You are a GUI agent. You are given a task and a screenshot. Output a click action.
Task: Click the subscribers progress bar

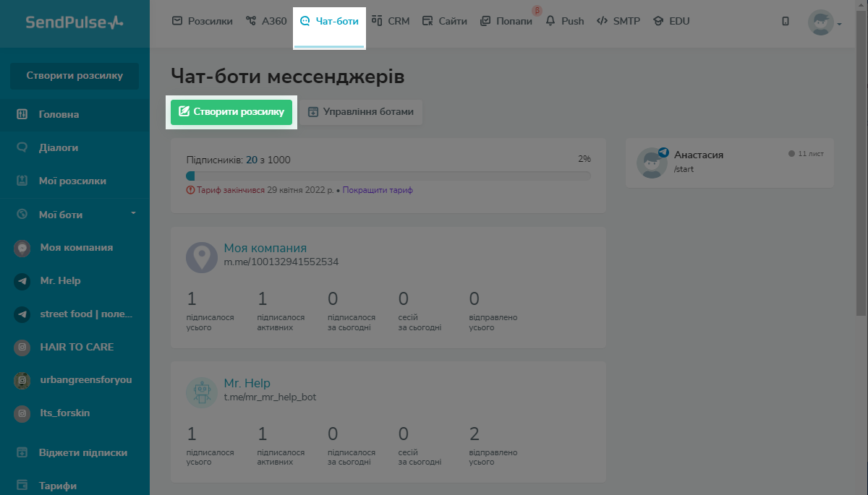(388, 176)
